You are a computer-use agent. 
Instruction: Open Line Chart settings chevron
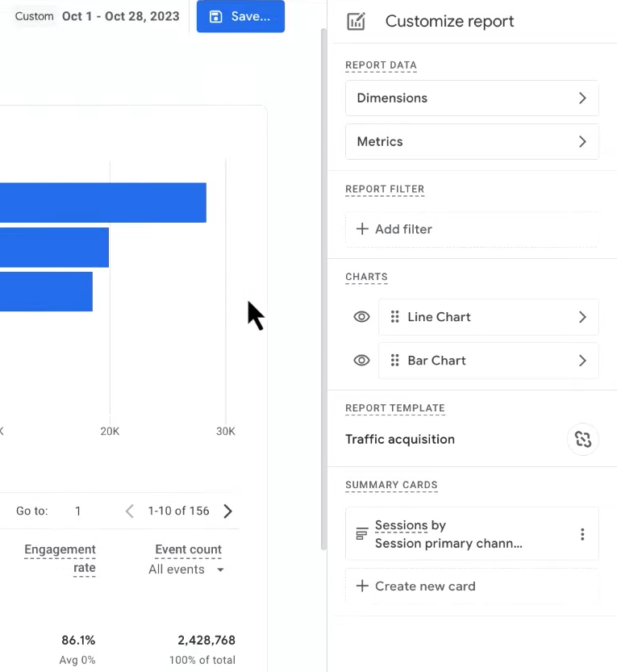[582, 317]
